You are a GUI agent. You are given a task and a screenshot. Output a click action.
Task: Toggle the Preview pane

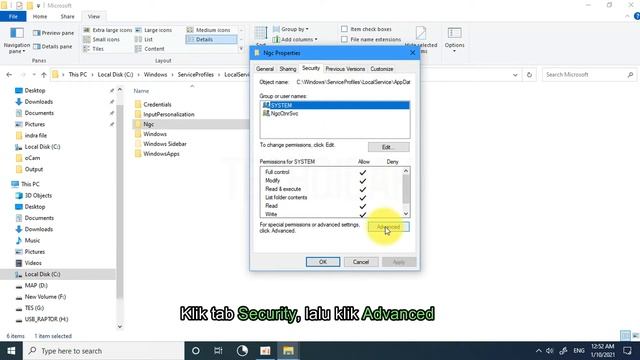tap(53, 33)
